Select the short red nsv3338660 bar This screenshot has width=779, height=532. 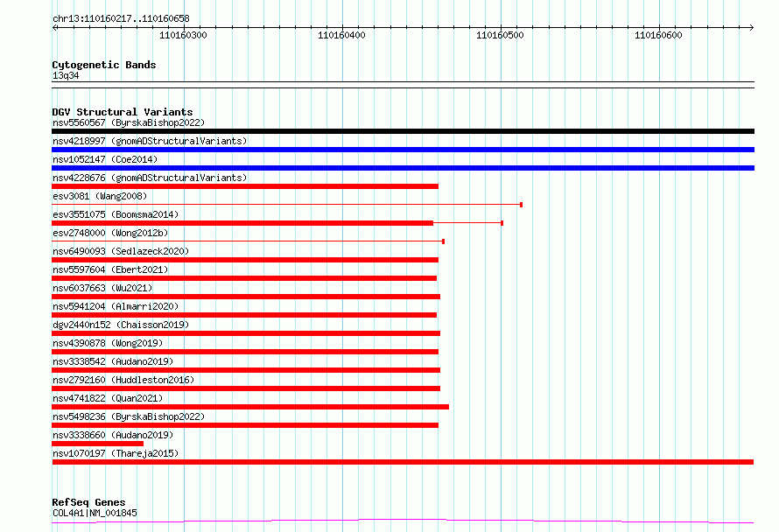tap(97, 444)
